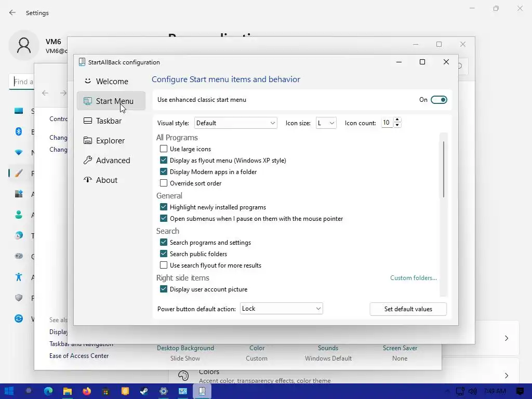Click the Taskbar sidebar icon
This screenshot has height=399, width=532.
pos(87,121)
